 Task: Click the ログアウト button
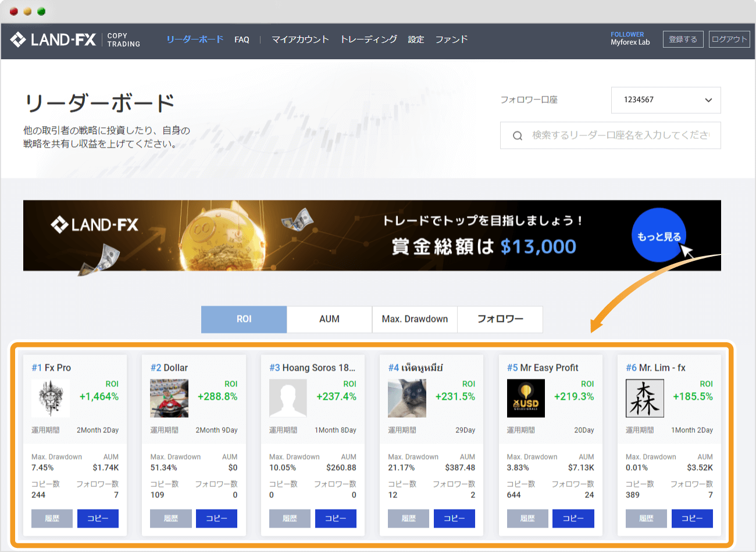click(729, 40)
